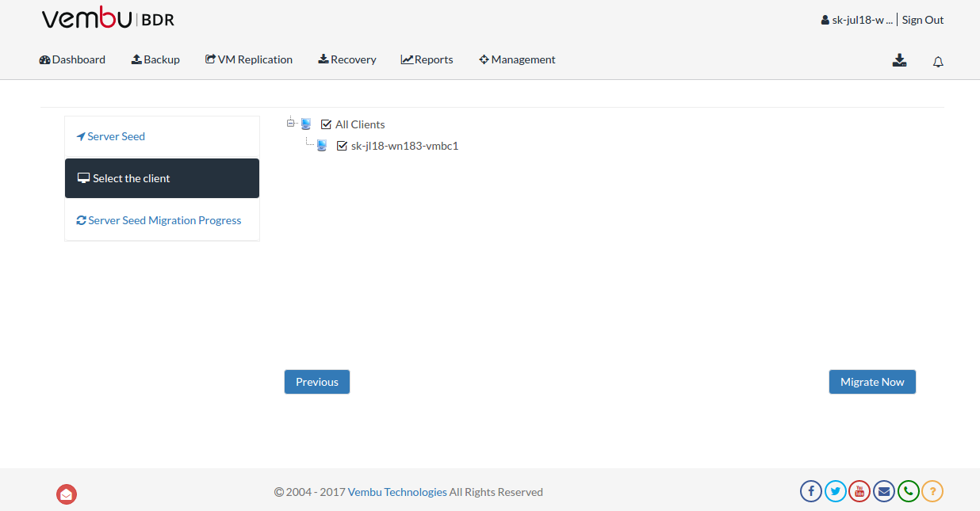The height and width of the screenshot is (511, 980).
Task: Open the Twitter icon in footer
Action: 835,491
